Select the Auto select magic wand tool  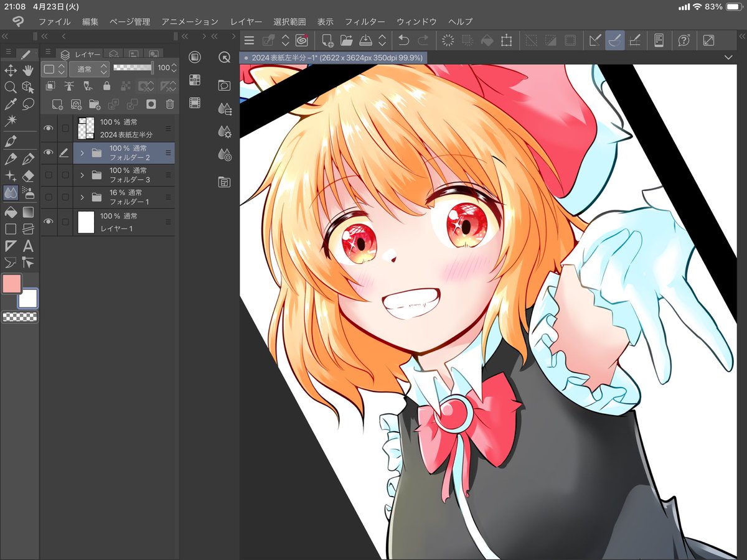click(x=10, y=121)
